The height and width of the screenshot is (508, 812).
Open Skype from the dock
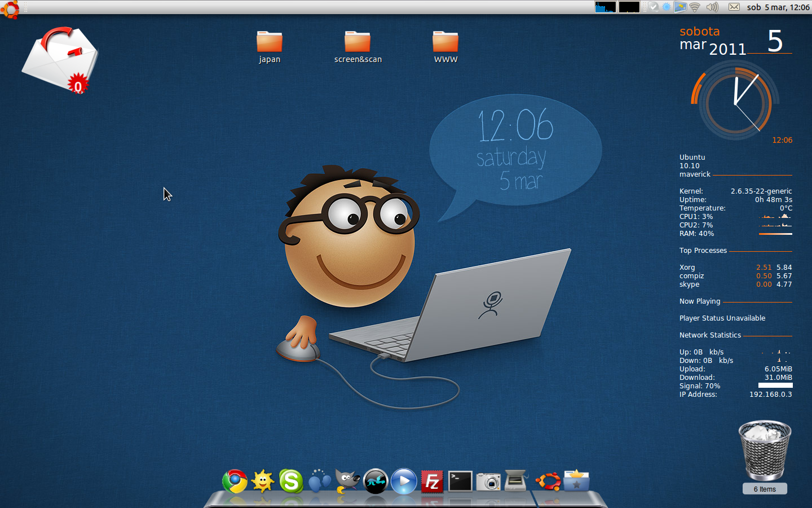coord(291,481)
